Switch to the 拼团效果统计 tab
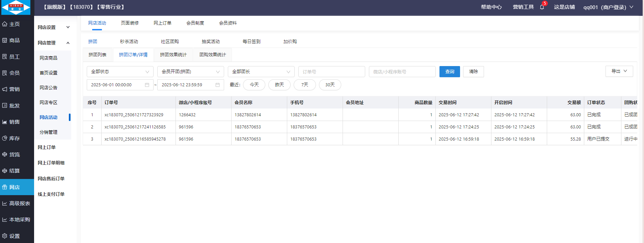The image size is (644, 243). (x=173, y=55)
